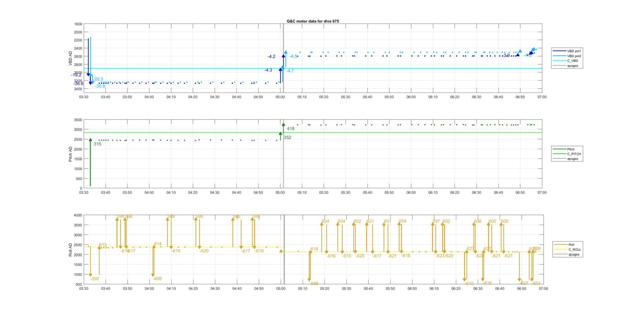The height and width of the screenshot is (319, 644).
Task: Click the '-4.3' annotation near apogee
Action: 268,70
